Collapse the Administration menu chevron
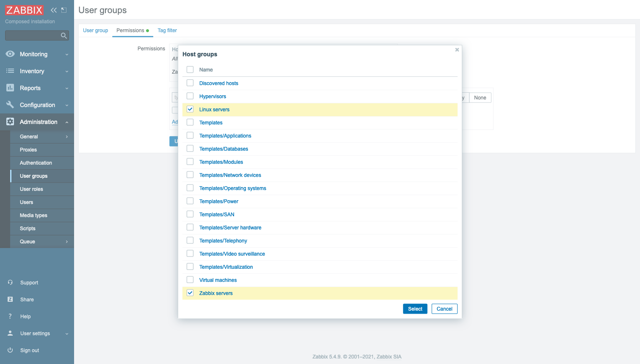 coord(67,122)
